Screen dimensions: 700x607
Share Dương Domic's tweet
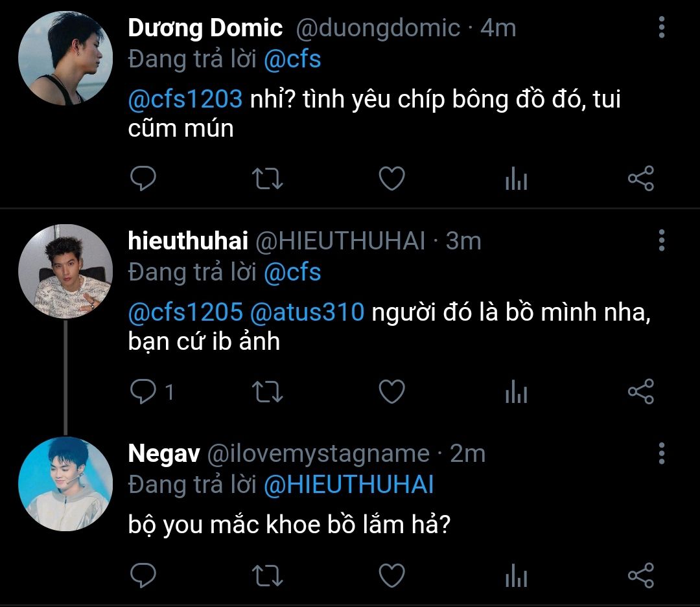[x=640, y=179]
